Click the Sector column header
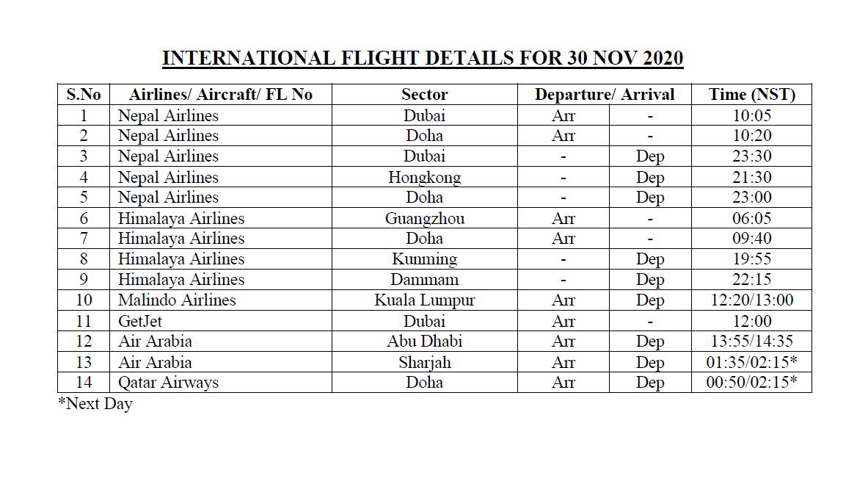The width and height of the screenshot is (868, 484). tap(424, 95)
